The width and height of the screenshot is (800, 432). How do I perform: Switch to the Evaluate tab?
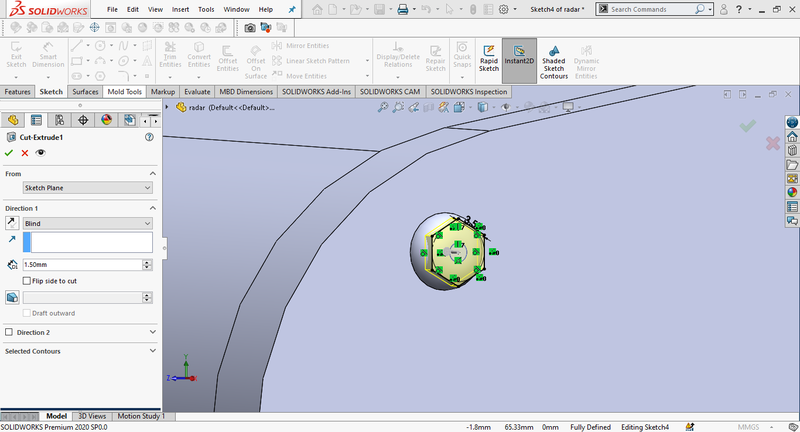[196, 92]
